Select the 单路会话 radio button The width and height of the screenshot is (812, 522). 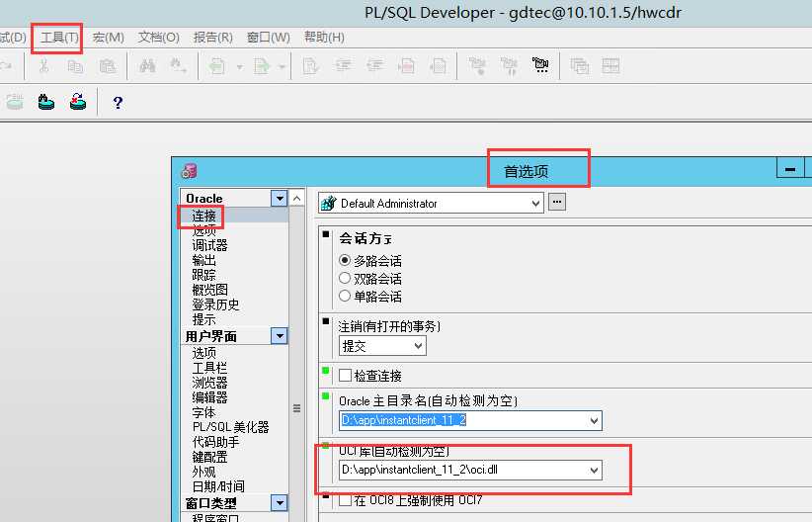345,296
